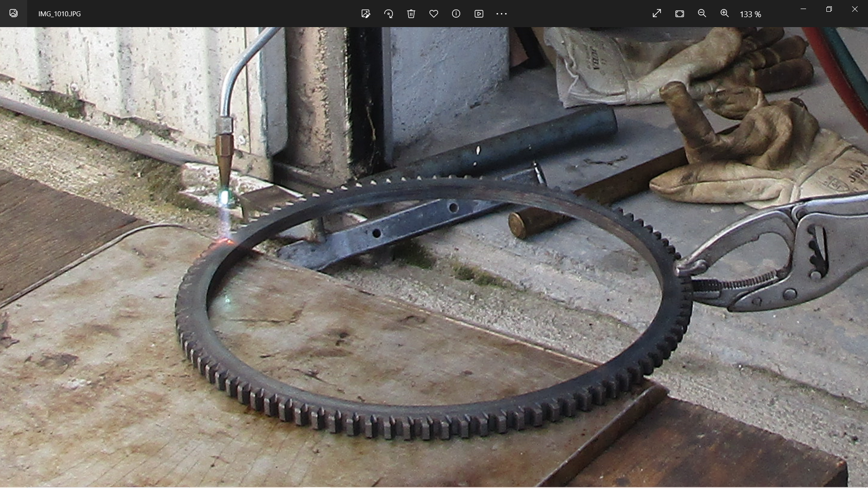Open the See more ellipsis menu
Image resolution: width=868 pixels, height=488 pixels.
click(501, 14)
